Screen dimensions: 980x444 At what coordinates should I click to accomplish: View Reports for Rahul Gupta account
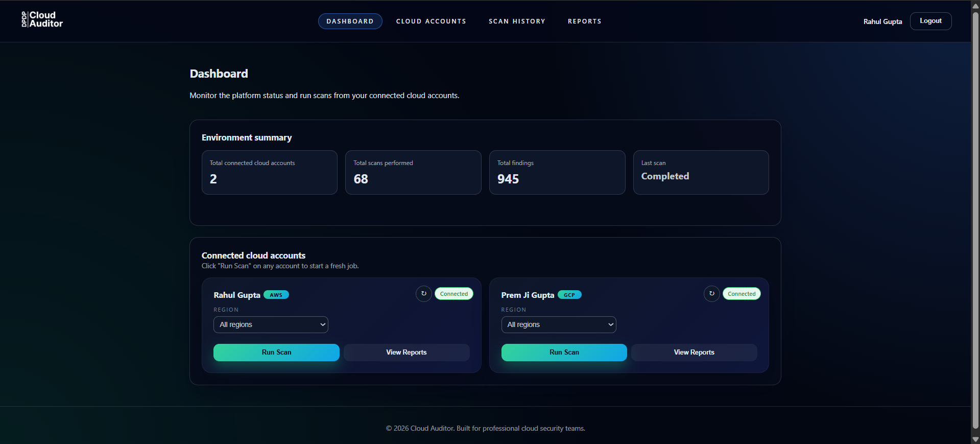pyautogui.click(x=407, y=353)
